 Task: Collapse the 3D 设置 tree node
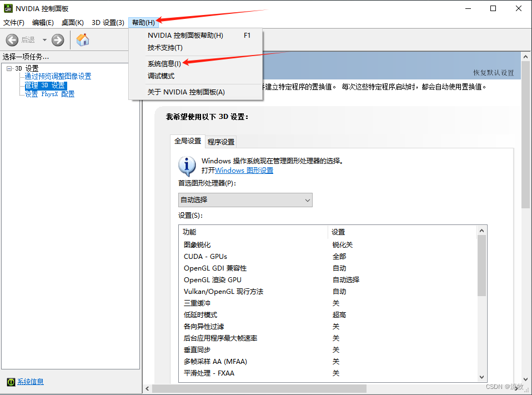point(9,68)
